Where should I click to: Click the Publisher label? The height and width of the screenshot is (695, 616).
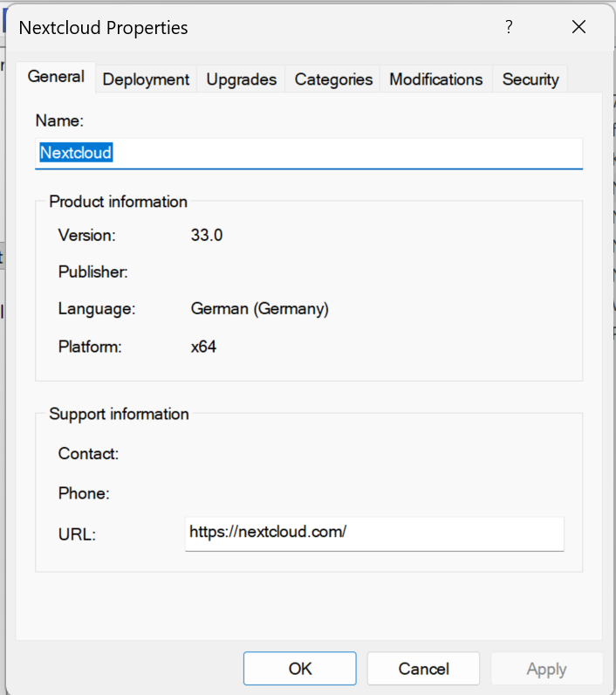click(93, 272)
